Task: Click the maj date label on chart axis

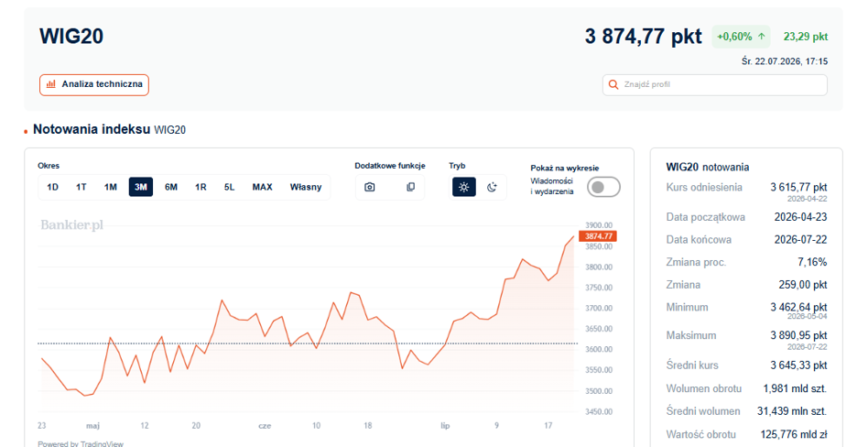Action: (x=92, y=426)
